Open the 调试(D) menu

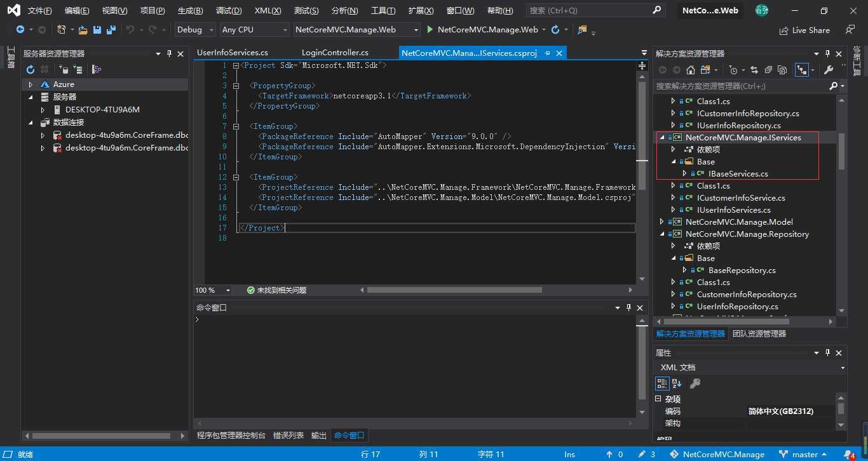pos(229,11)
